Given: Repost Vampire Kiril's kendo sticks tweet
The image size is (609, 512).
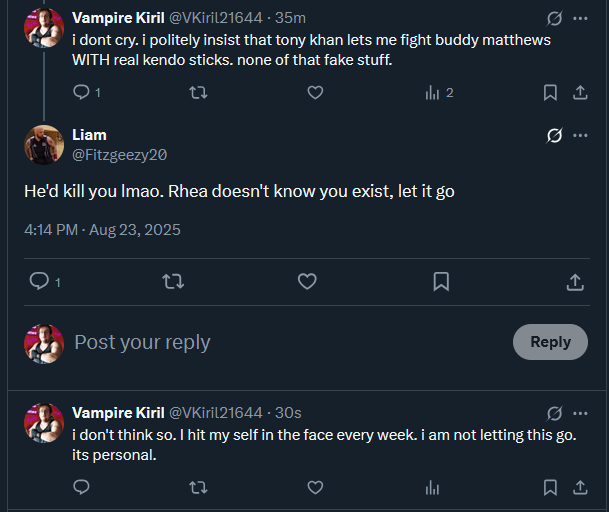Looking at the screenshot, I should pos(198,93).
